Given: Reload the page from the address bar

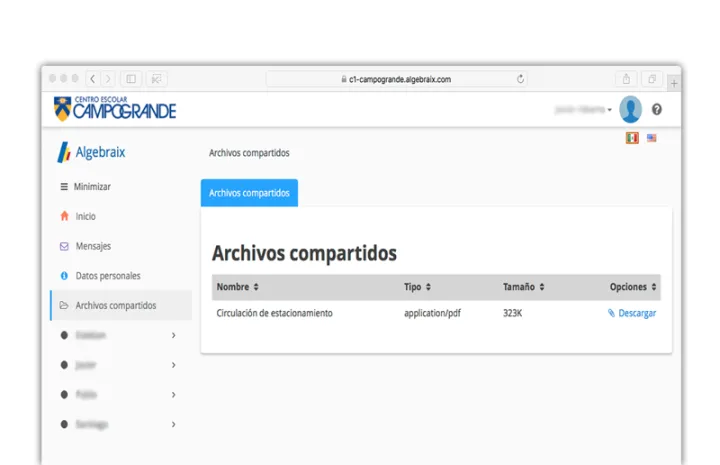Looking at the screenshot, I should point(521,79).
